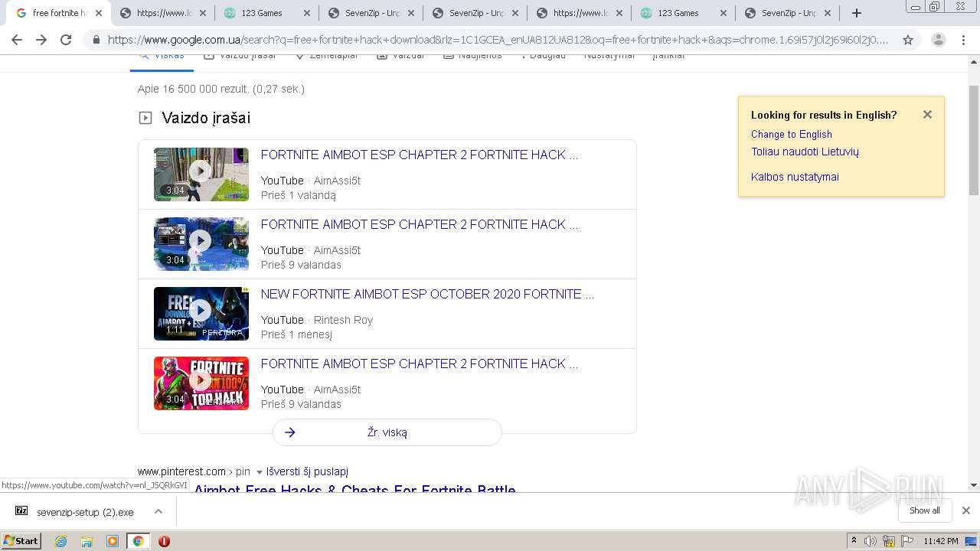Click the page scrollbar down arrow

tap(974, 485)
